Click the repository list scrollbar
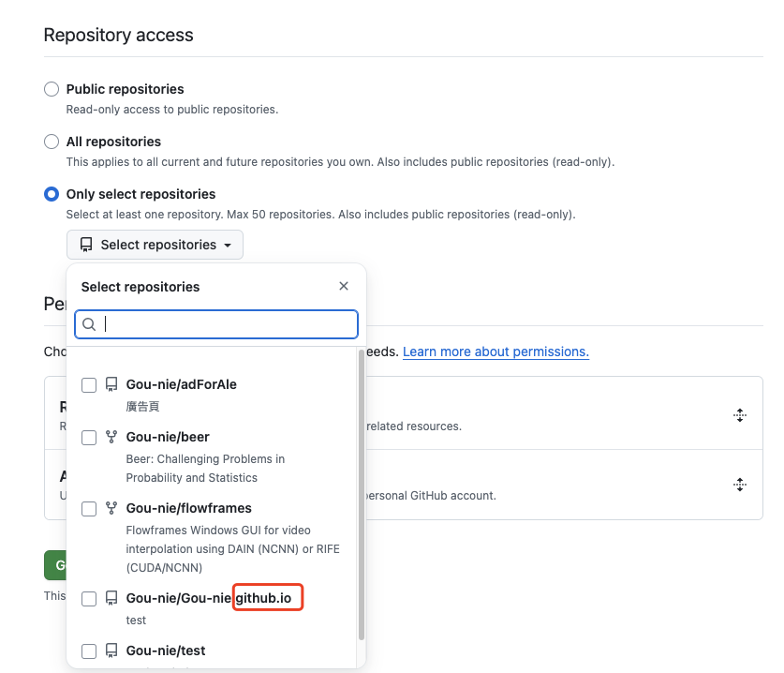Screen dimensions: 784x673 362,494
